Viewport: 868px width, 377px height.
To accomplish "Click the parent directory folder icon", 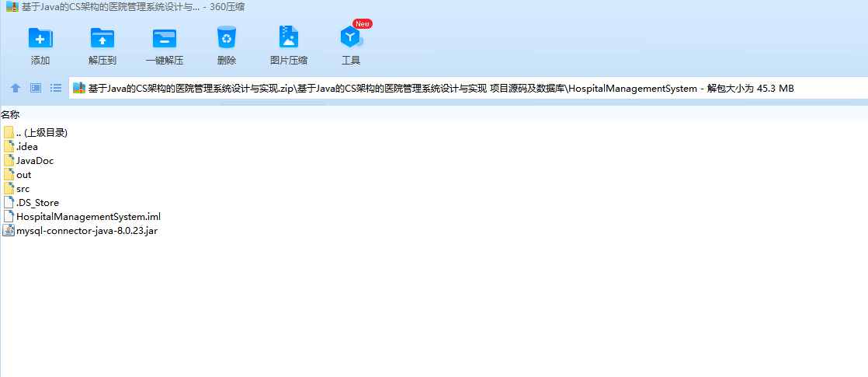I will tap(9, 132).
